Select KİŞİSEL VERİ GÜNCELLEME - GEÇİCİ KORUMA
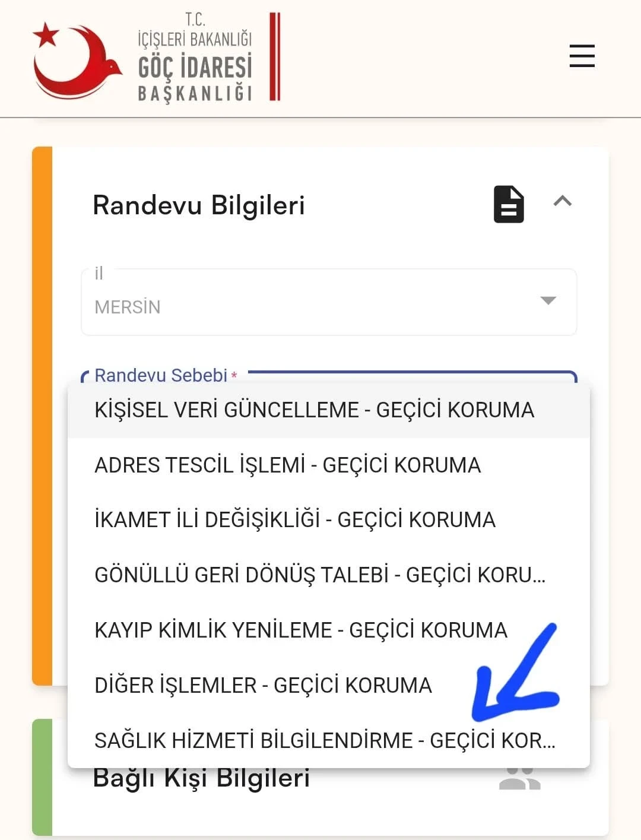The width and height of the screenshot is (641, 840). 314,410
